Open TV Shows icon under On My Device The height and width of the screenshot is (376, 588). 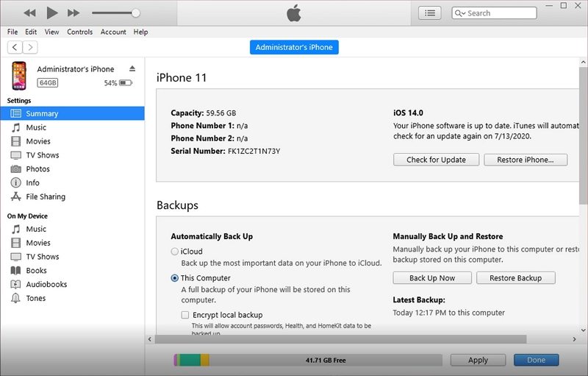point(15,257)
